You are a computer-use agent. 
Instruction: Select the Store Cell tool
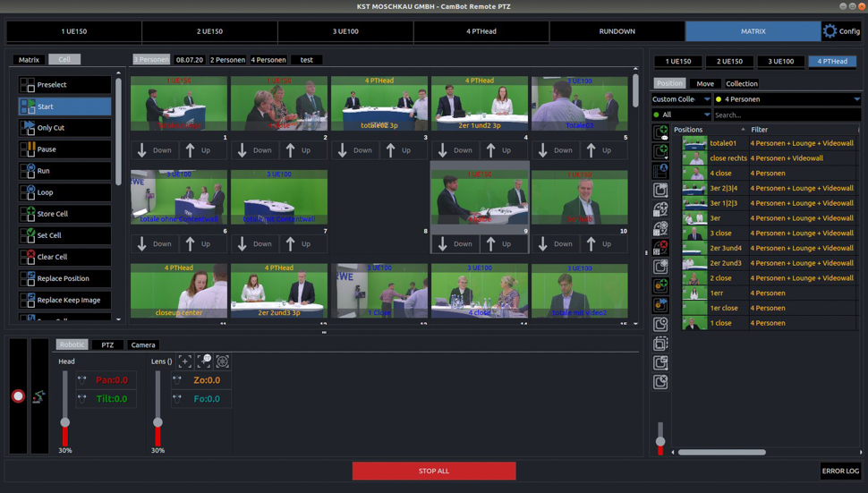click(64, 214)
